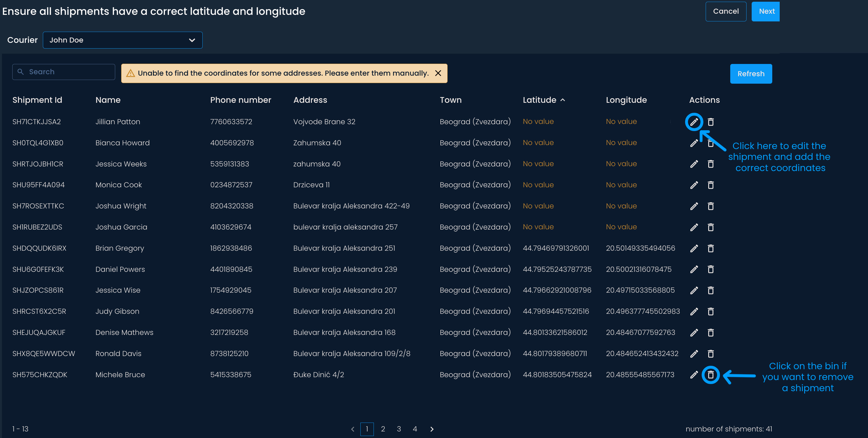
Task: Remove Jessica Weeks' shipment via bin icon
Action: click(711, 164)
